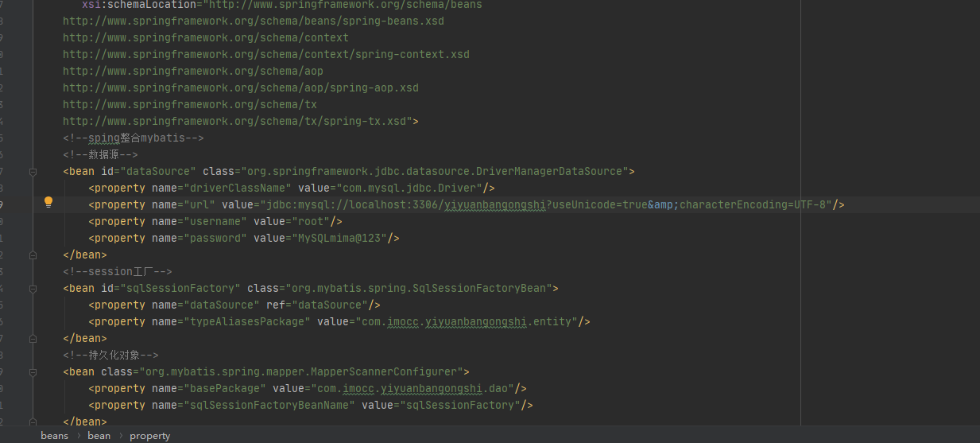Click the yellow lightbulb intention icon

click(x=48, y=202)
